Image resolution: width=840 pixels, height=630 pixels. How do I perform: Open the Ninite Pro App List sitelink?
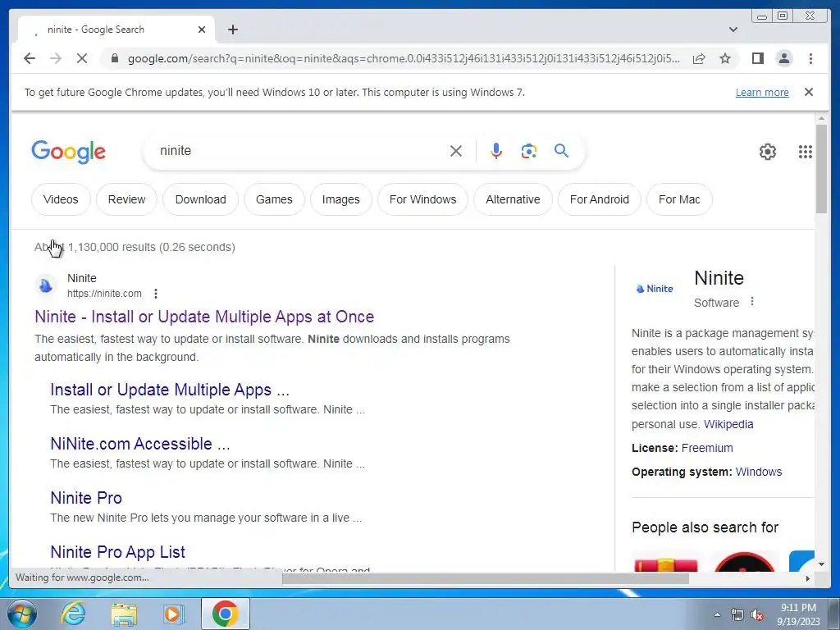pos(117,552)
